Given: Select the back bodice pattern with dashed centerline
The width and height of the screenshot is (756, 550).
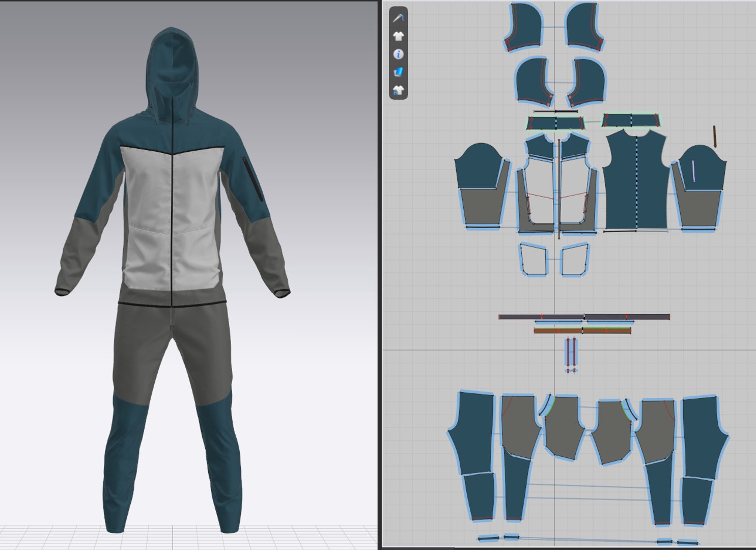Looking at the screenshot, I should pos(636,180).
